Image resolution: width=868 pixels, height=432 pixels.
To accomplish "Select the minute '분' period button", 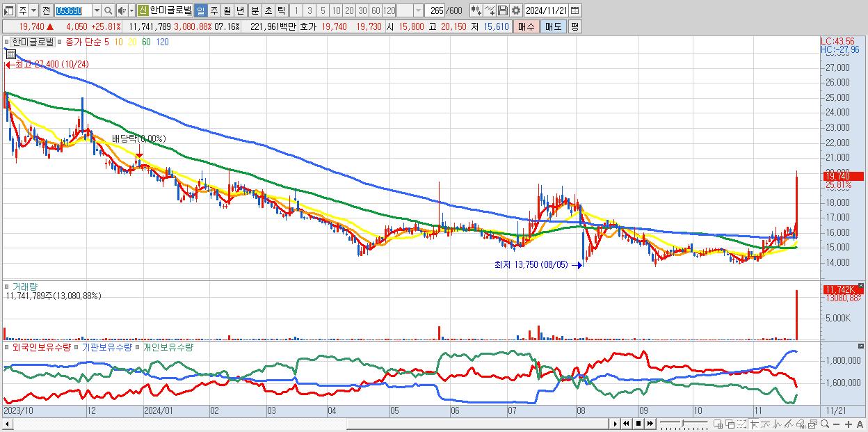I will [255, 10].
